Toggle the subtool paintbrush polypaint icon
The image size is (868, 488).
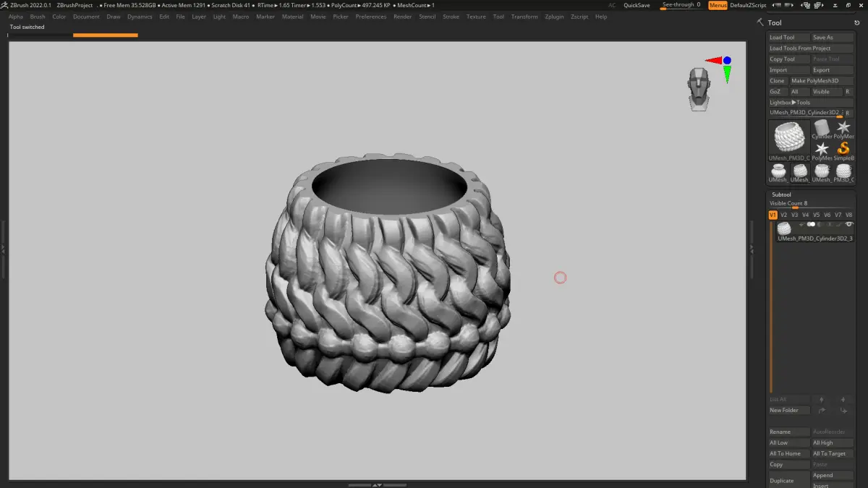pyautogui.click(x=840, y=225)
